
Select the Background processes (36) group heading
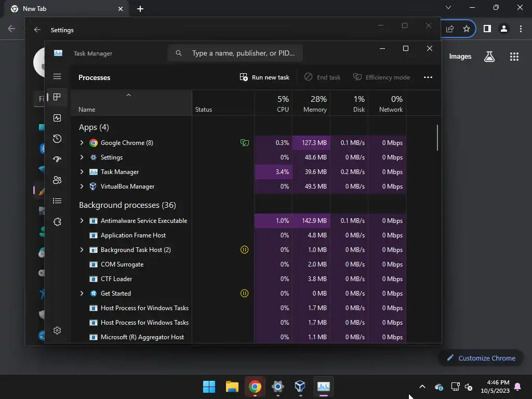[x=128, y=205]
